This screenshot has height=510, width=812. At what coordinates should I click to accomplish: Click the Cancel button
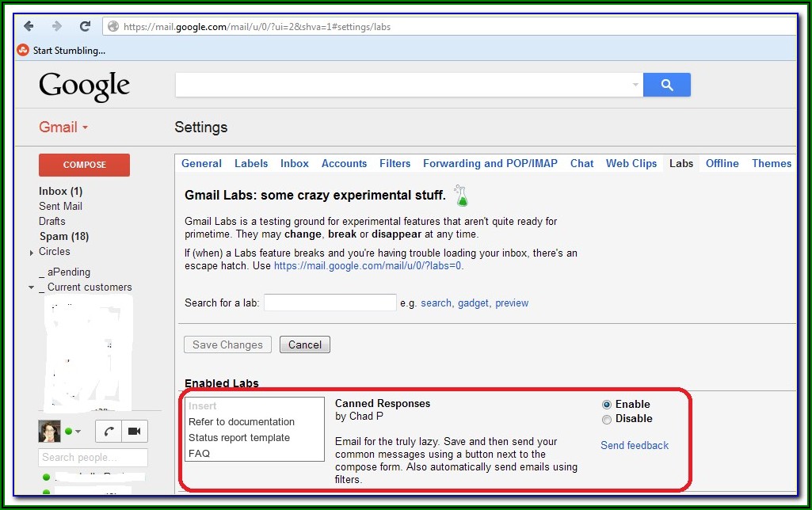point(305,344)
